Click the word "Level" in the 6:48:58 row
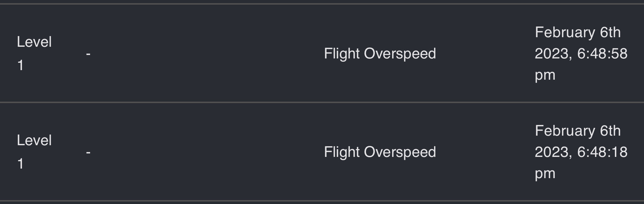The height and width of the screenshot is (204, 644). (34, 42)
